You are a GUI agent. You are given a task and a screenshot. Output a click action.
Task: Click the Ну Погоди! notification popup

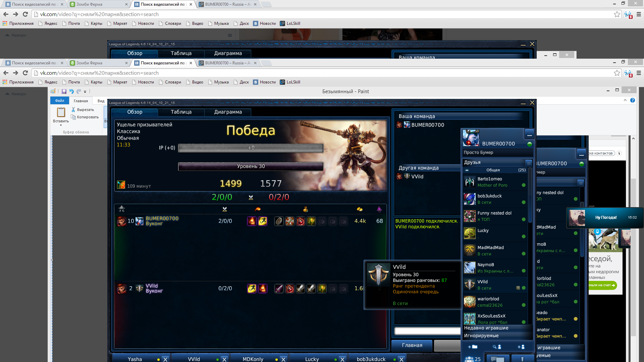(x=605, y=218)
